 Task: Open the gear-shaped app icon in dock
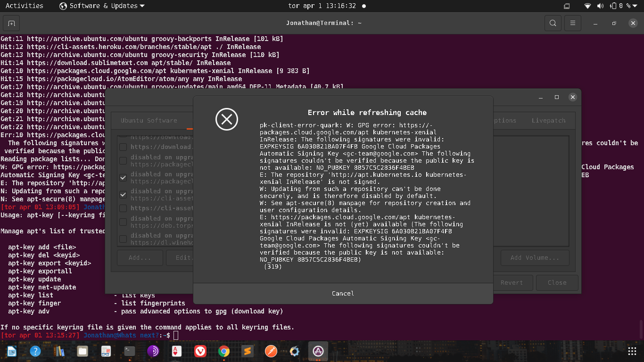(x=295, y=351)
